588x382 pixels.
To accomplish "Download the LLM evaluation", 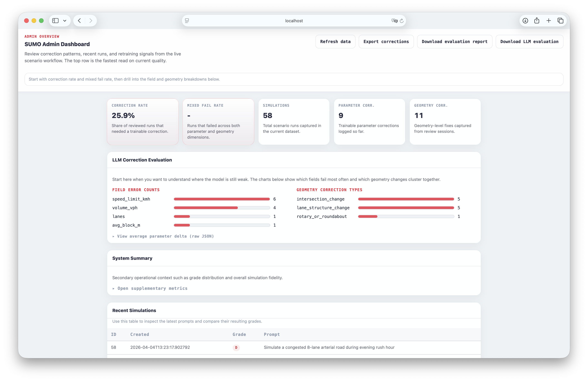I will (x=529, y=41).
